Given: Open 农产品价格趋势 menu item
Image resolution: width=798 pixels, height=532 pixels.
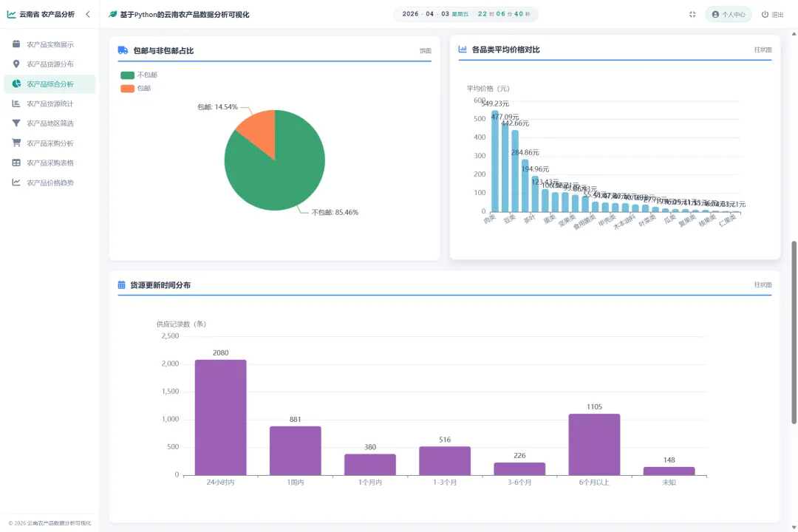Looking at the screenshot, I should (x=50, y=183).
